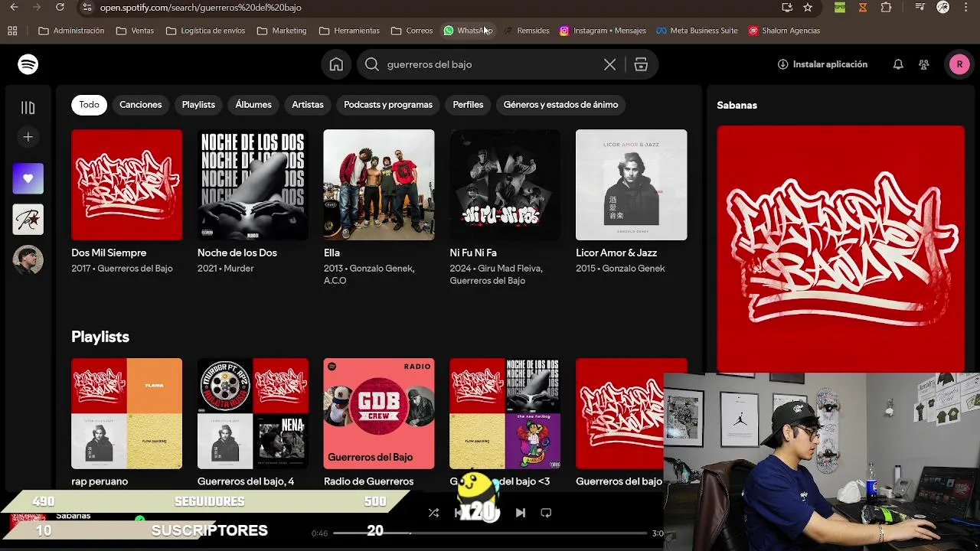Select the Todo filter chip

coord(89,105)
